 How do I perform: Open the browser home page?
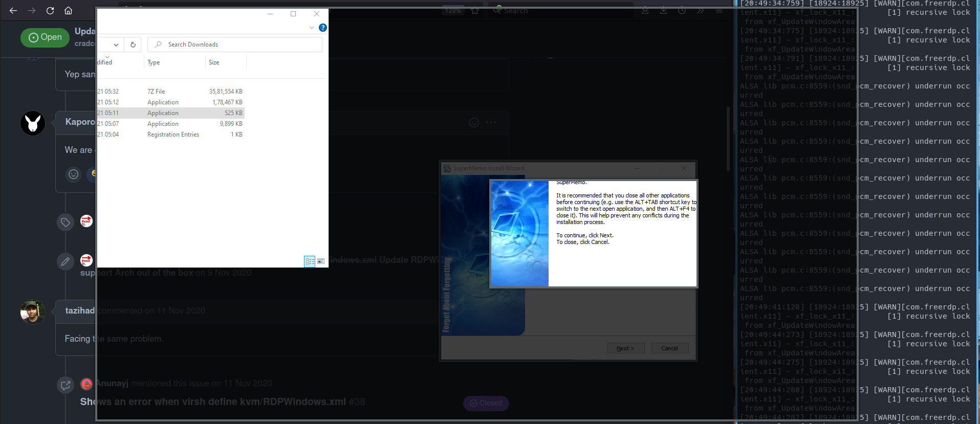pos(68,11)
